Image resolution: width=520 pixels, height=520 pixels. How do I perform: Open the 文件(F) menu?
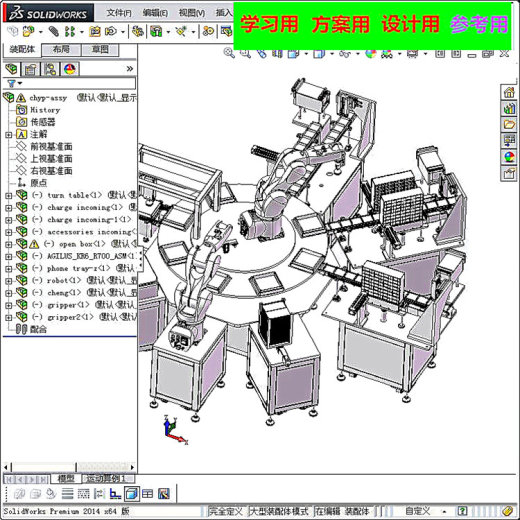tap(119, 13)
